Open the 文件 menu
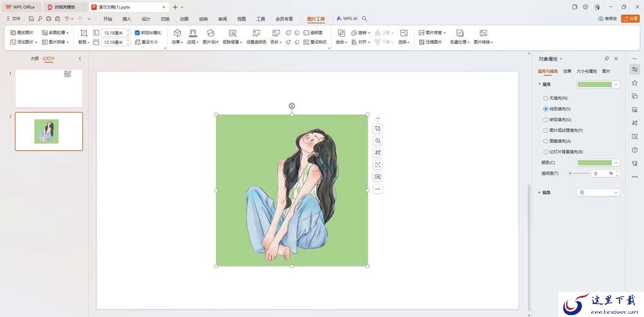The image size is (644, 317). [x=14, y=19]
